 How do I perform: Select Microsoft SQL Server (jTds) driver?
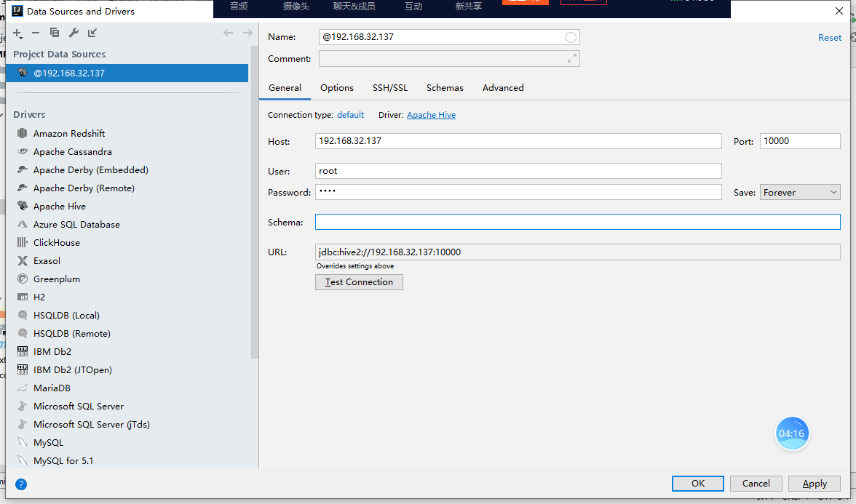[91, 425]
